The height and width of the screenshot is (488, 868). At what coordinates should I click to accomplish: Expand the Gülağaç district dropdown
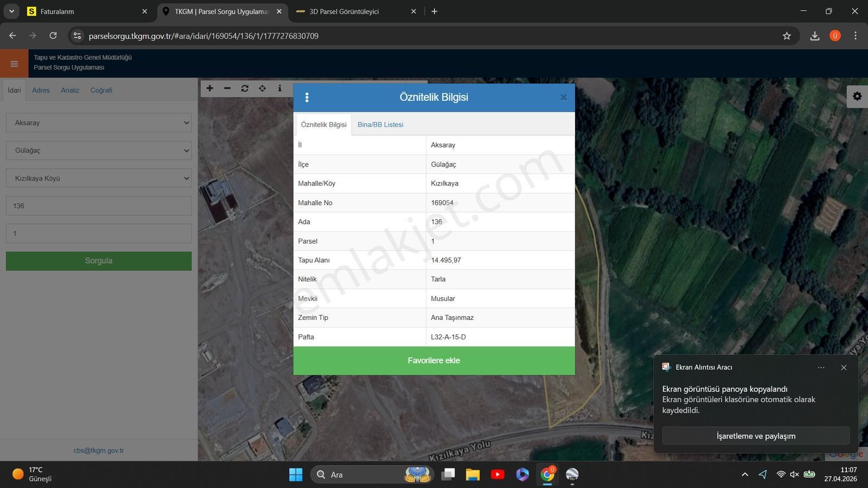[x=99, y=150]
